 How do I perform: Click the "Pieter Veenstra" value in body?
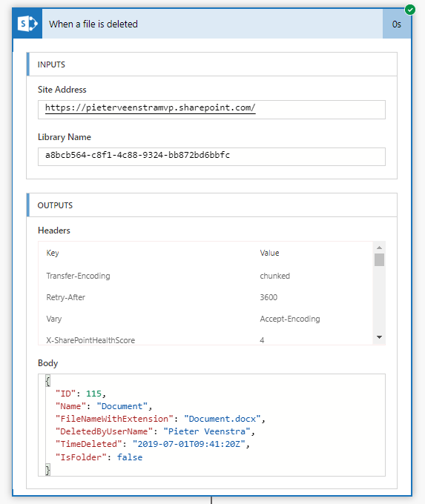206,431
